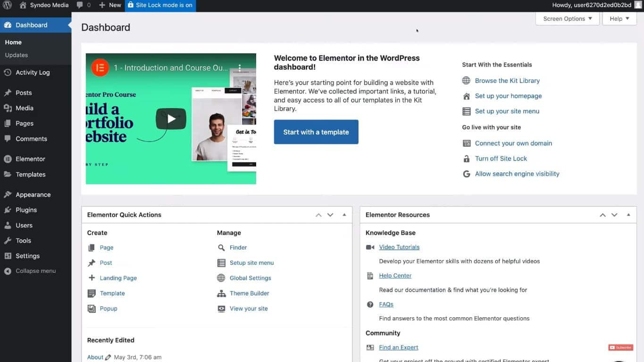Open the video's three-dot options menu

click(x=240, y=68)
